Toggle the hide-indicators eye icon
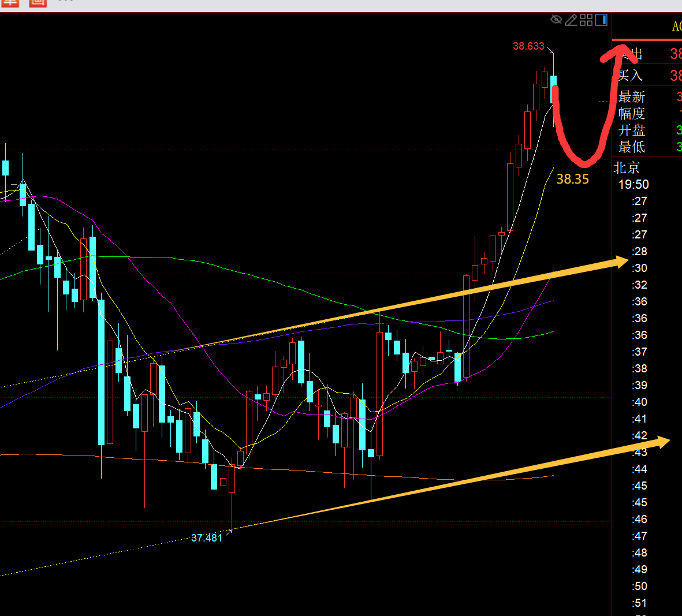This screenshot has height=616, width=682. coord(556,20)
